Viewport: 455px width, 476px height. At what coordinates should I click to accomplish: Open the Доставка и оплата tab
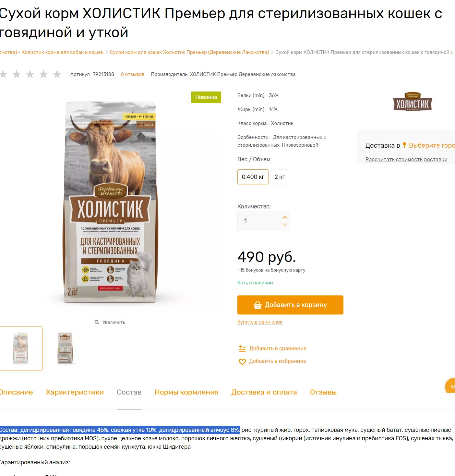pyautogui.click(x=264, y=392)
